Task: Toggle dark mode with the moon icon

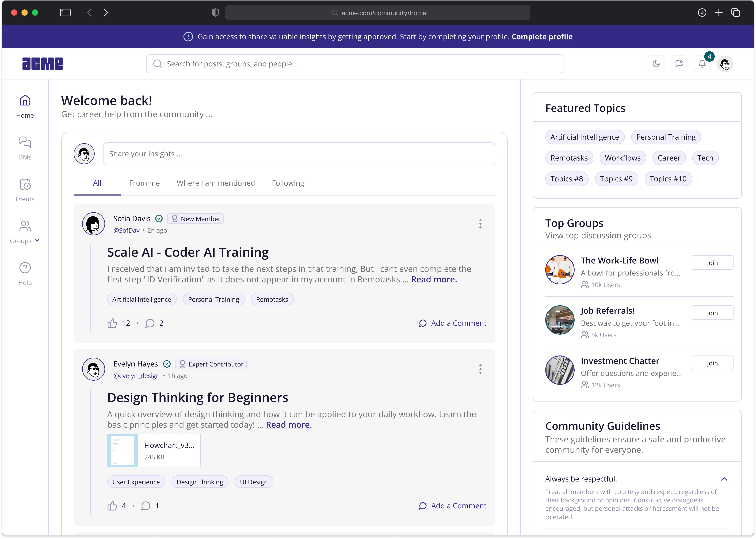Action: pyautogui.click(x=656, y=64)
